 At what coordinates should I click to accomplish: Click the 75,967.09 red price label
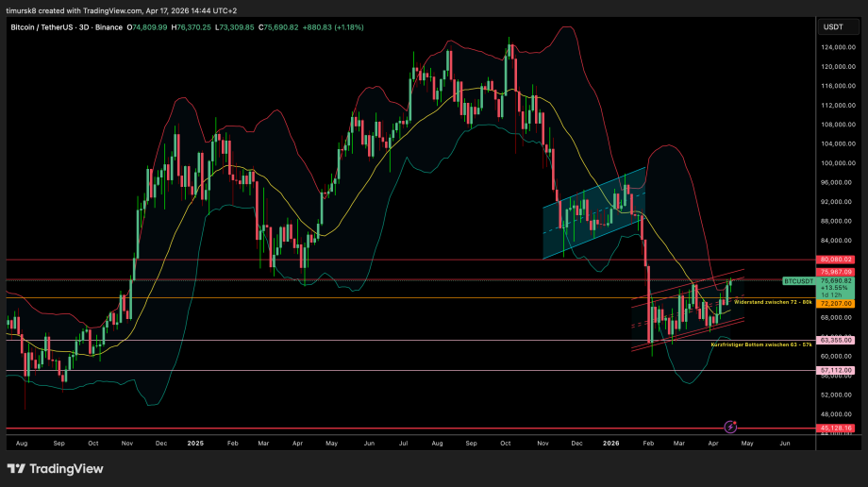836,273
